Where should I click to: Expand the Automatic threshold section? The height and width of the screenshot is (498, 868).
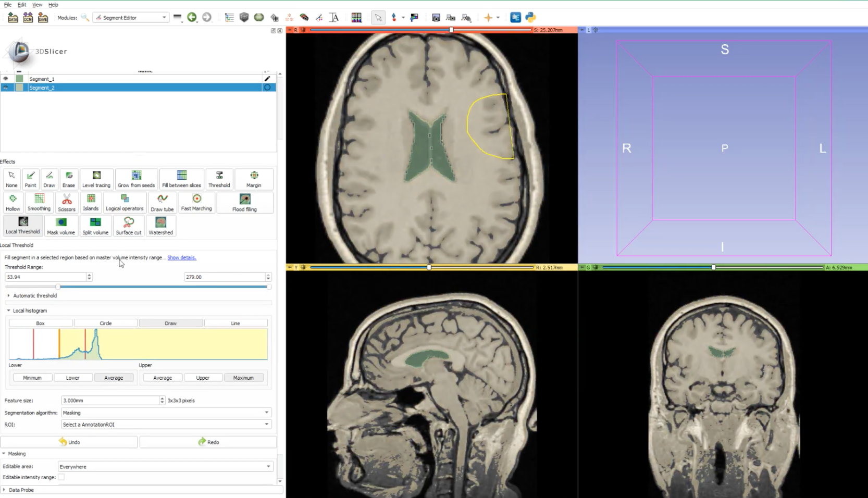tap(34, 295)
